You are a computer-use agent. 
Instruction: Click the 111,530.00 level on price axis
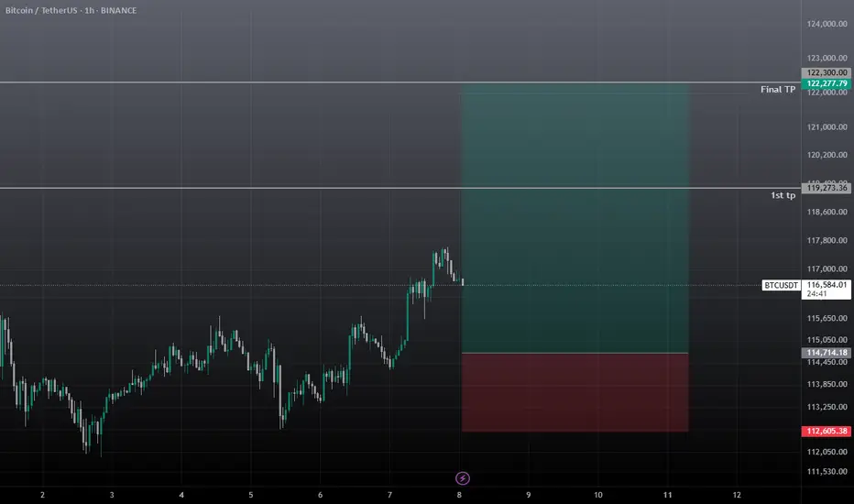click(827, 471)
